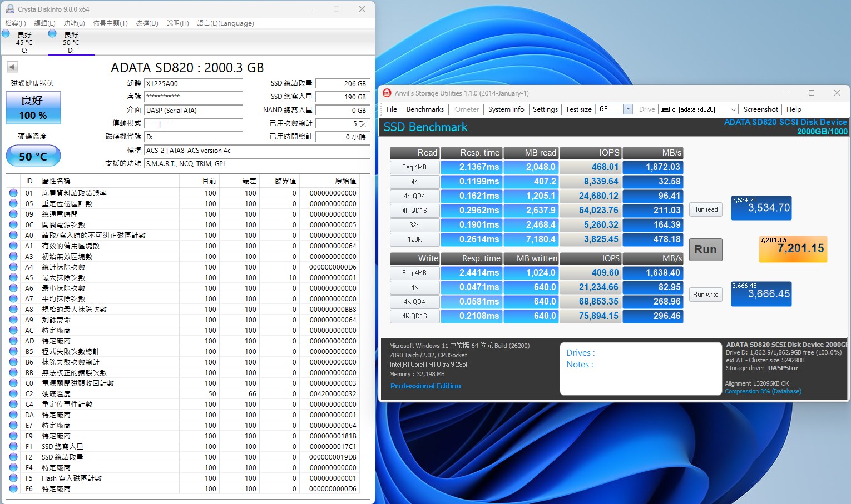Open the 佈景主題(T) menu
The height and width of the screenshot is (504, 851).
pyautogui.click(x=110, y=23)
